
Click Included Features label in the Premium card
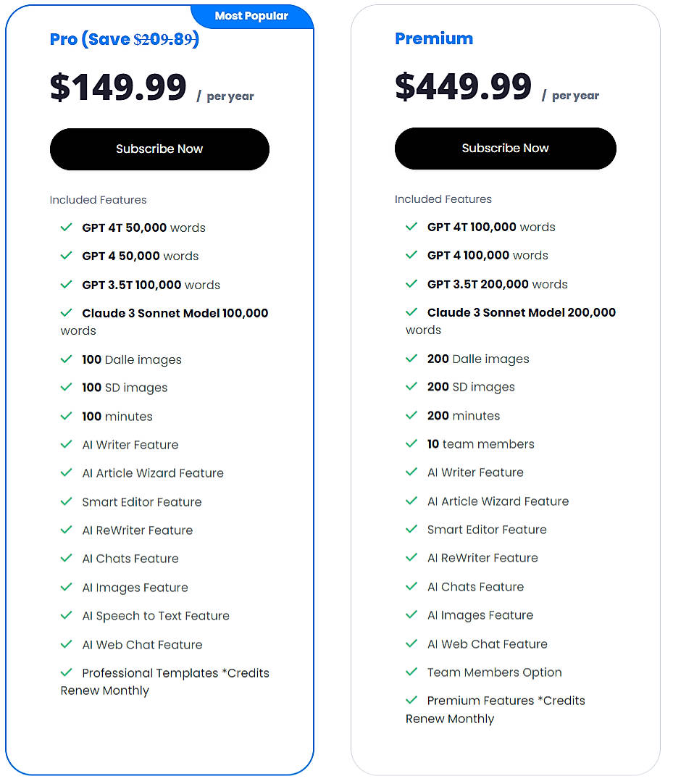click(443, 199)
